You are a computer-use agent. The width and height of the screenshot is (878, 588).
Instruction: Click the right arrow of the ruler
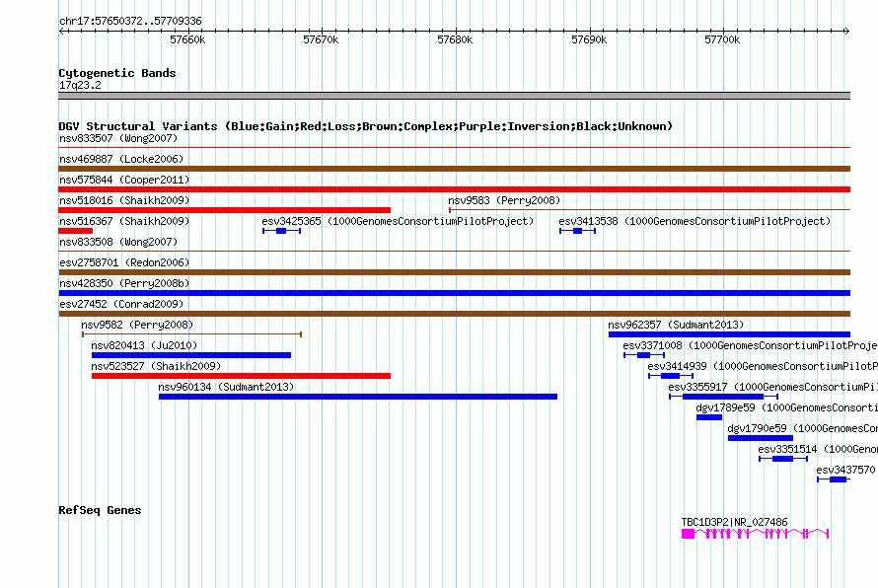[846, 31]
